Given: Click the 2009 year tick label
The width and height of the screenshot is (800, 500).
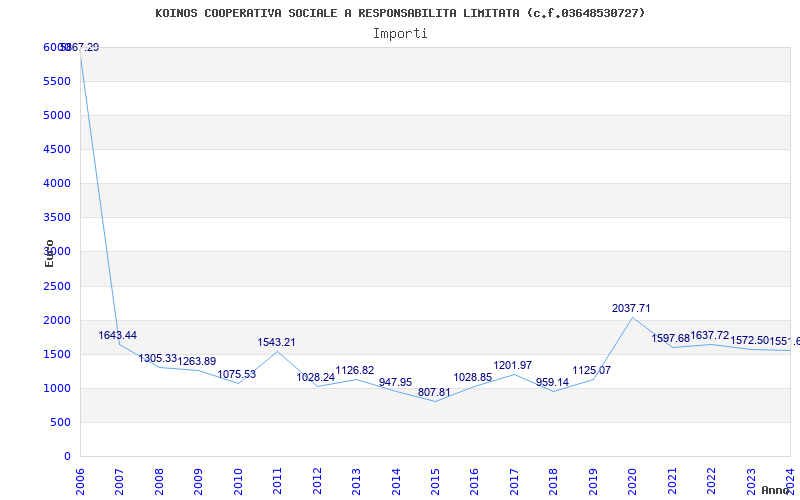Looking at the screenshot, I should pyautogui.click(x=198, y=482).
